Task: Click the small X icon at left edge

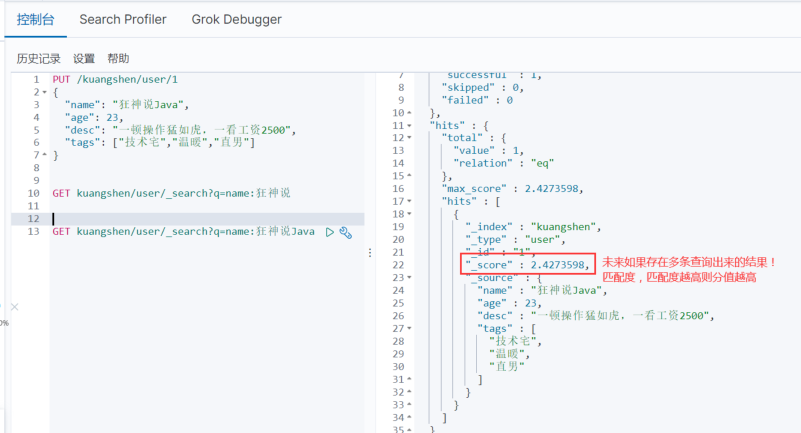Action: coord(14,306)
